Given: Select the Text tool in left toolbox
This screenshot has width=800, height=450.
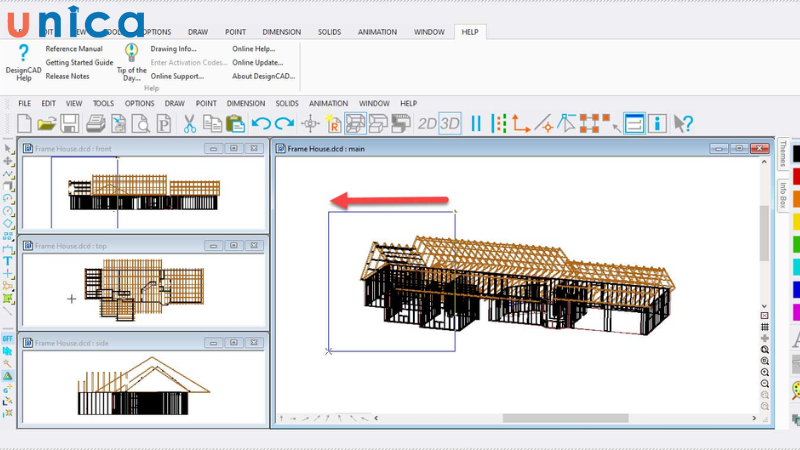Looking at the screenshot, I should point(8,260).
